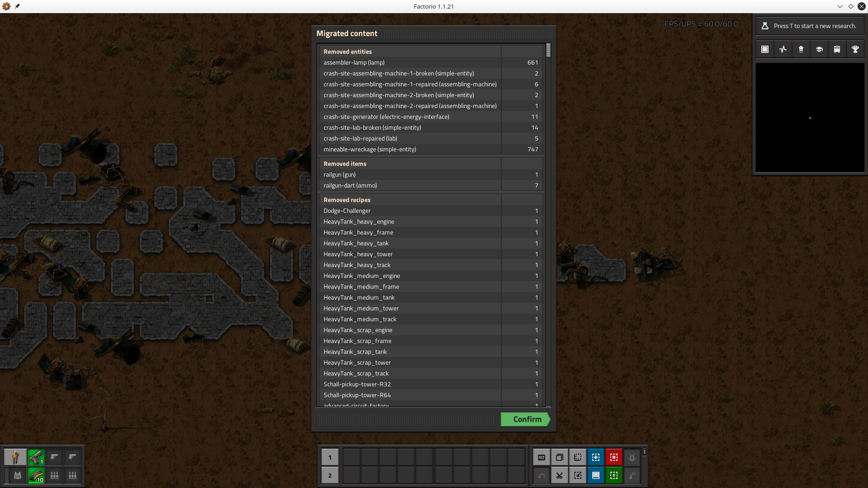Select HeavyTank_heavy_tower row
The height and width of the screenshot is (488, 868).
point(431,254)
